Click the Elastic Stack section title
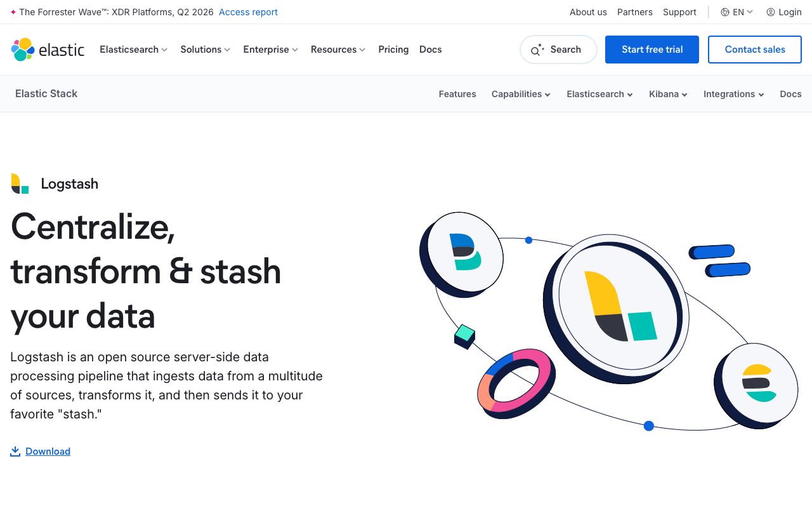Viewport: 812px width, 508px height. 46,93
